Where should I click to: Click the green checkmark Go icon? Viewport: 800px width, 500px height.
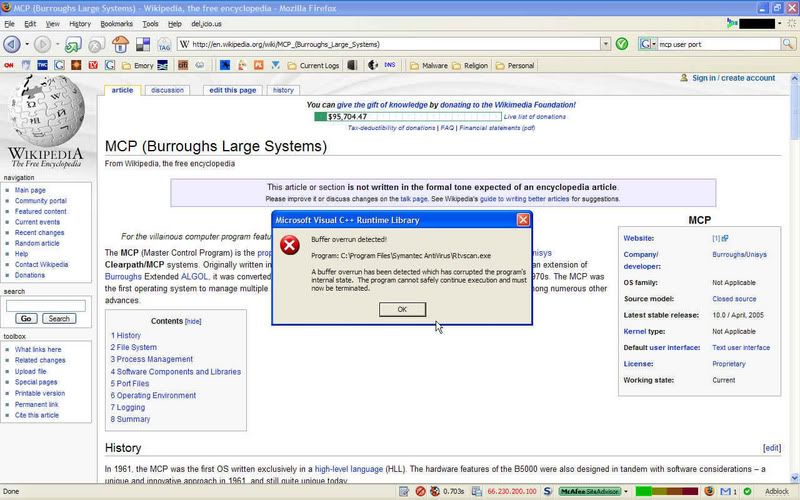tap(622, 44)
